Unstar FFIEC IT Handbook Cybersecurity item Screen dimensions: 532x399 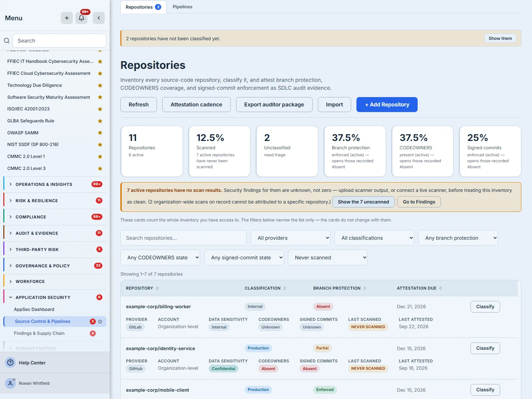click(x=100, y=62)
